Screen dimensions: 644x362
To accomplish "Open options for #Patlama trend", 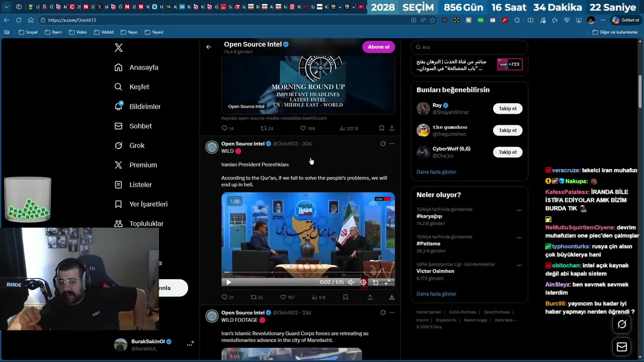I will coord(519,238).
